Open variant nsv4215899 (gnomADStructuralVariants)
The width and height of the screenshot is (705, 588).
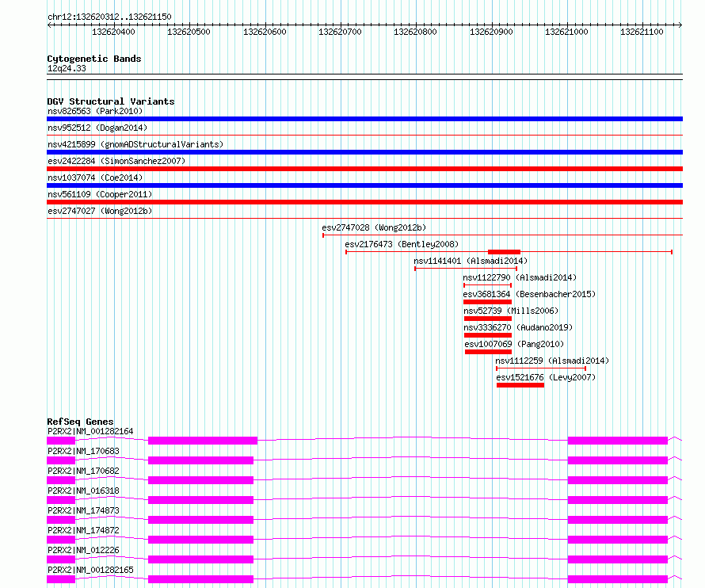(135, 144)
